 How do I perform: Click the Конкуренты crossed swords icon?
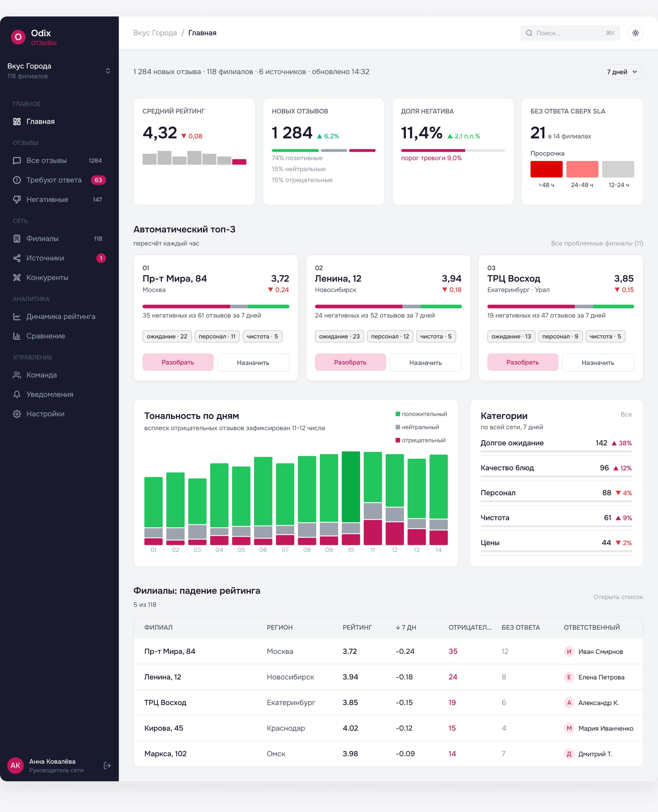point(17,277)
